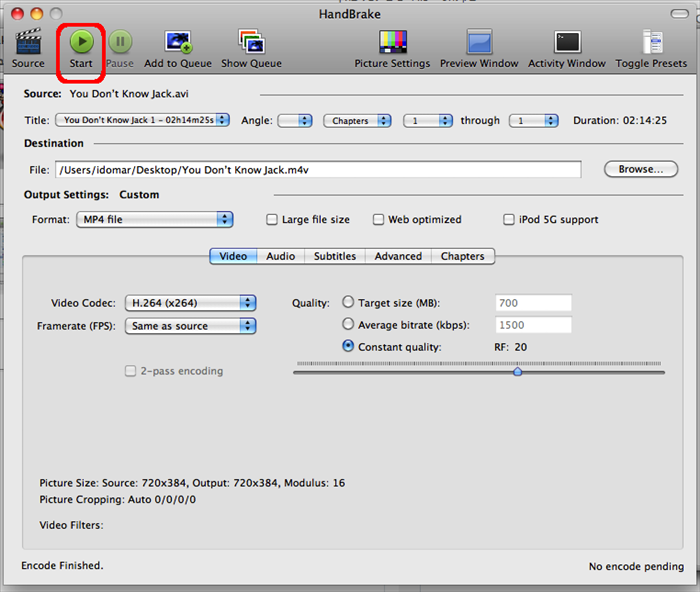Click the source name 'You Don't Know Jack.avi'
Screen dimensions: 700x592
coord(129,94)
